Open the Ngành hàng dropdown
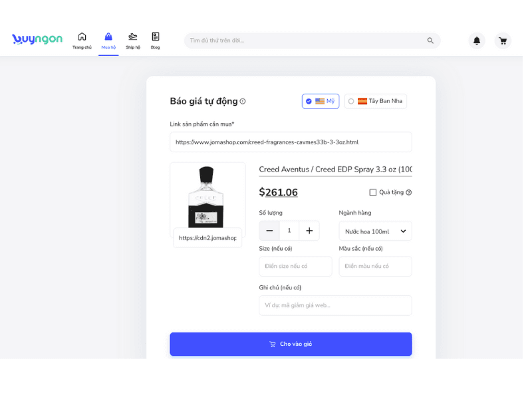The height and width of the screenshot is (399, 532). click(x=375, y=231)
